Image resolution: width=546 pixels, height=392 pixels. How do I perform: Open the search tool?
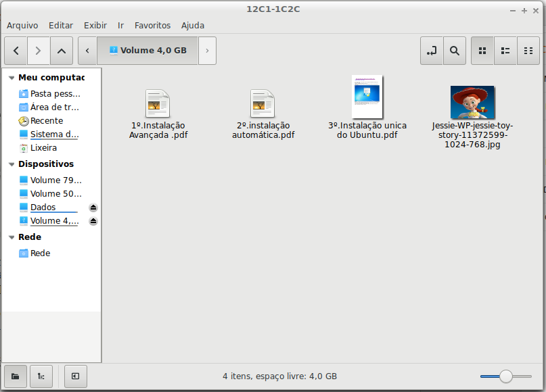[x=454, y=51]
